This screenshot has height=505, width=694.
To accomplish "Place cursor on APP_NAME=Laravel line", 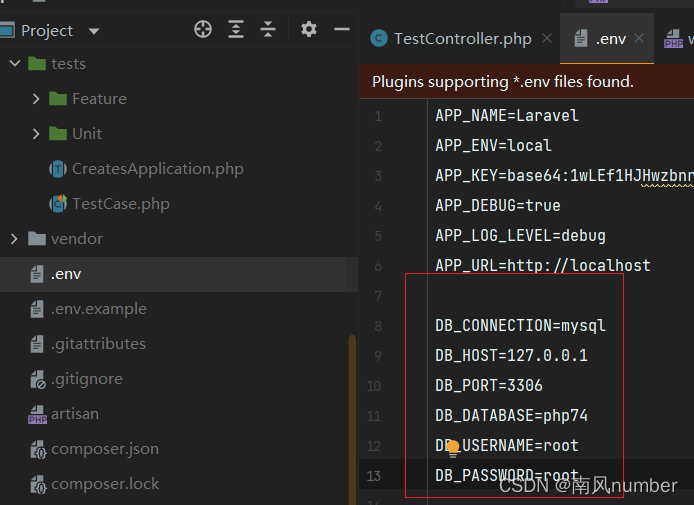I will [x=507, y=116].
